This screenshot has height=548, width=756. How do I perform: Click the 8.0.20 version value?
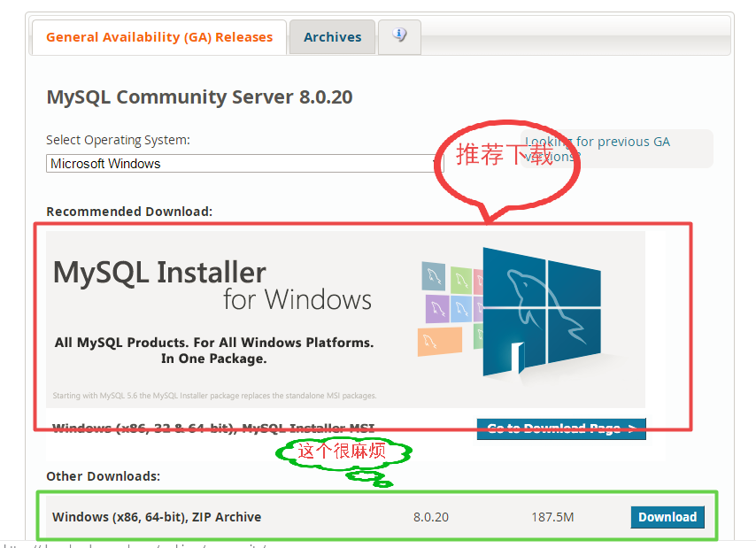[431, 517]
